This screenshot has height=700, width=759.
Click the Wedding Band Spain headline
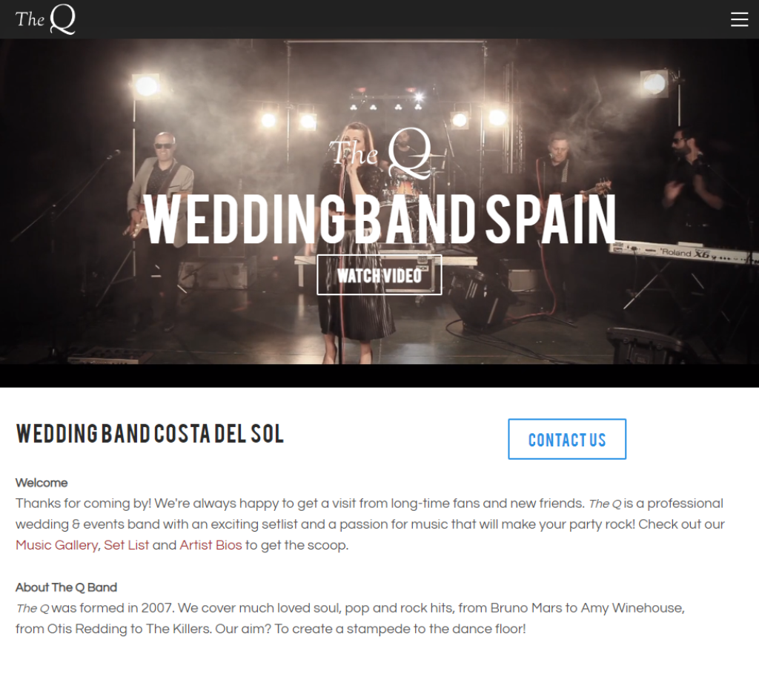(x=380, y=219)
